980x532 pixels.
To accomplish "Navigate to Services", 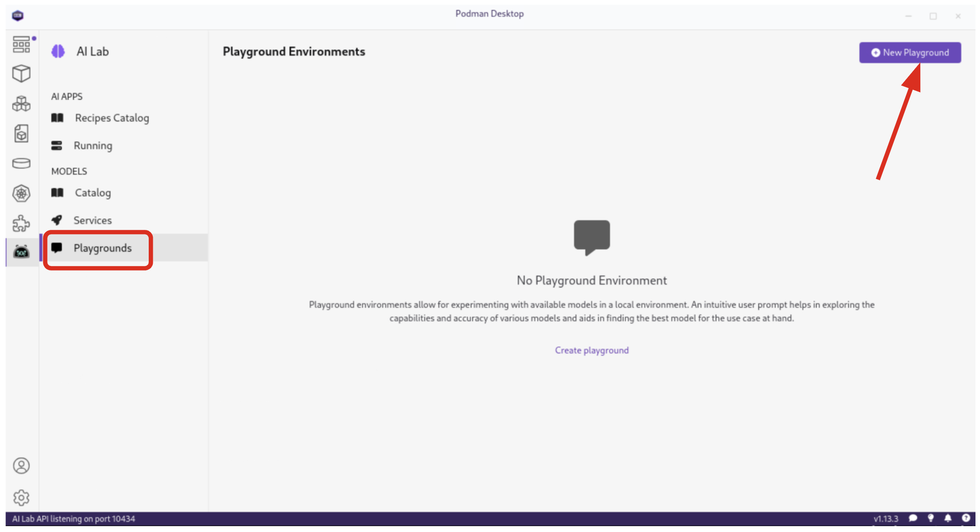I will (x=93, y=220).
